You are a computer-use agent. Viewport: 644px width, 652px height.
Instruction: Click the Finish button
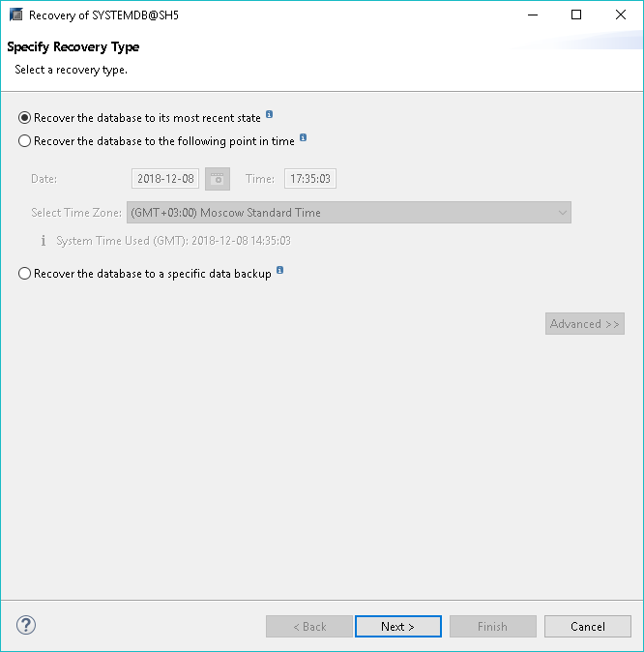tap(492, 626)
